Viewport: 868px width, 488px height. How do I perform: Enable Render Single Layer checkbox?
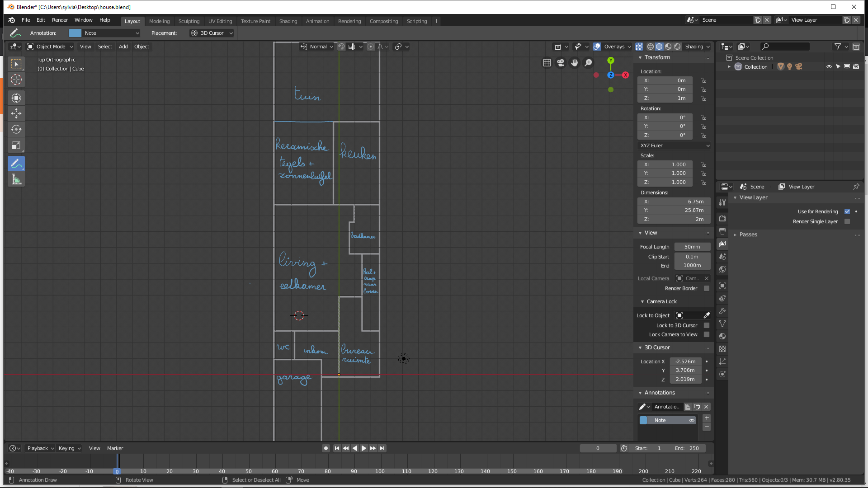coord(847,221)
